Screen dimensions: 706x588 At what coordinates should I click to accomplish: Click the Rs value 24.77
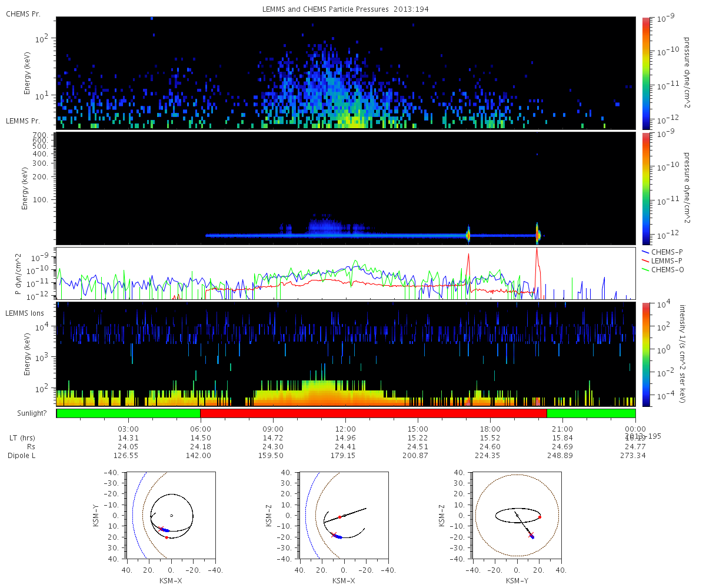(635, 447)
